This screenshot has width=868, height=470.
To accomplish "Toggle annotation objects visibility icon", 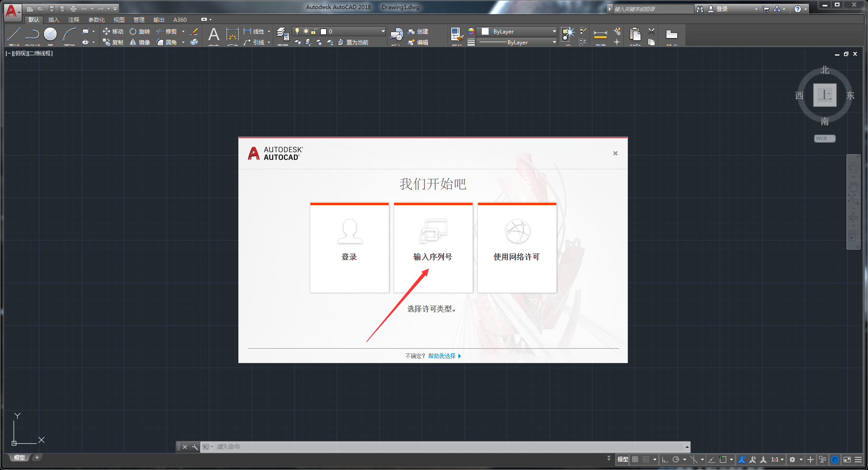I will click(x=742, y=459).
